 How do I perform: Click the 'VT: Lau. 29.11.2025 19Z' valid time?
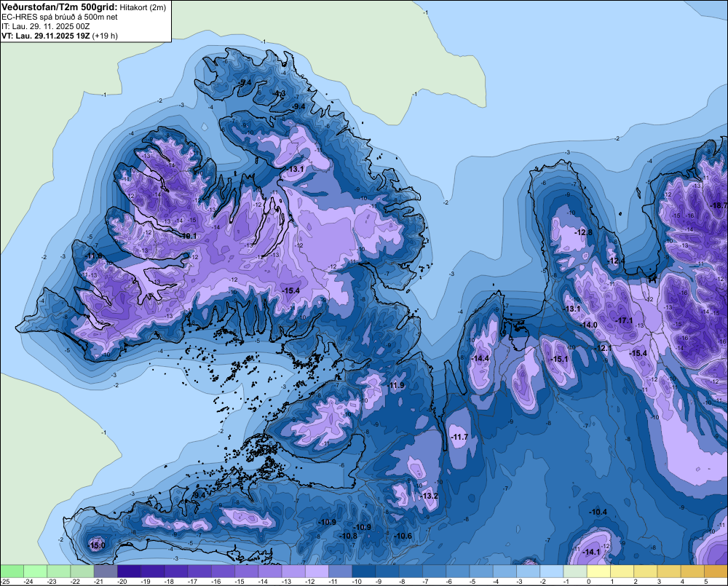click(45, 36)
